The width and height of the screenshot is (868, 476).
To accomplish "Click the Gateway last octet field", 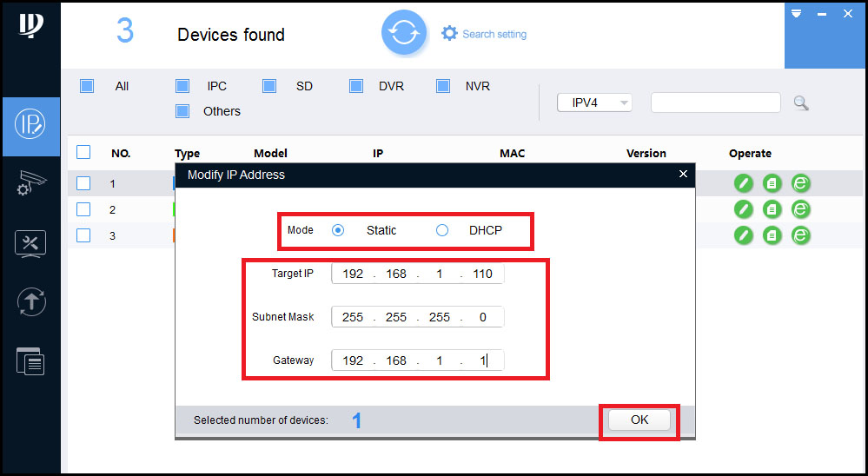I will click(483, 360).
